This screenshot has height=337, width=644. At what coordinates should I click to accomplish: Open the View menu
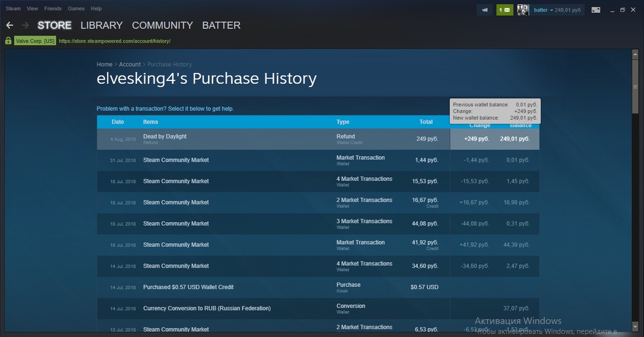pyautogui.click(x=32, y=9)
